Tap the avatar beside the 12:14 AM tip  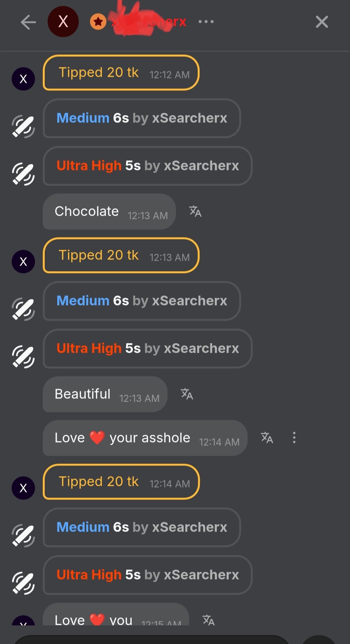23,488
